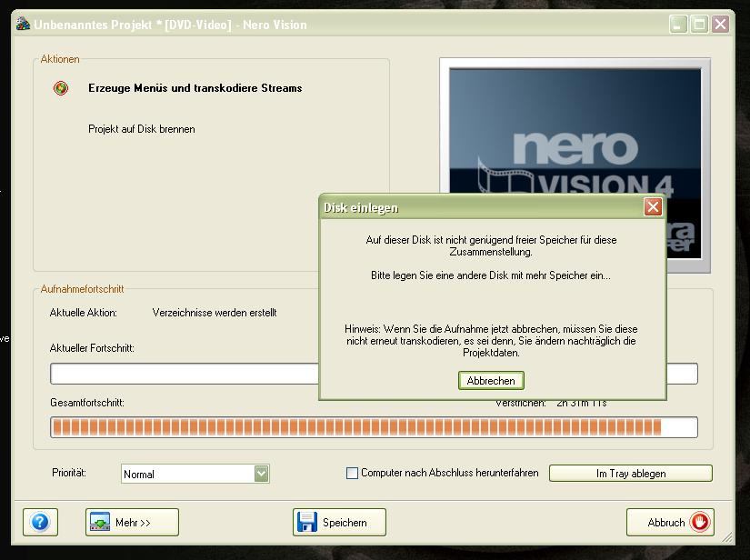This screenshot has height=560, width=750.
Task: Click the Speichern button
Action: 339,522
